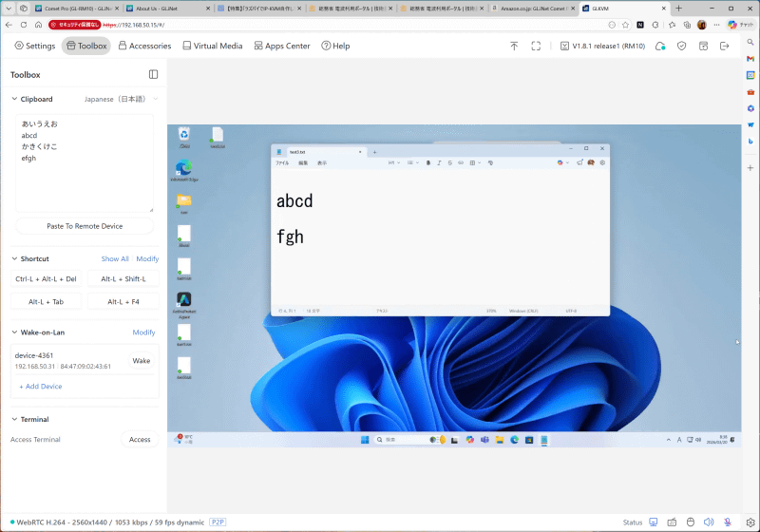The image size is (760, 532).
Task: Collapse the Toolbox side panel icon
Action: tap(153, 74)
